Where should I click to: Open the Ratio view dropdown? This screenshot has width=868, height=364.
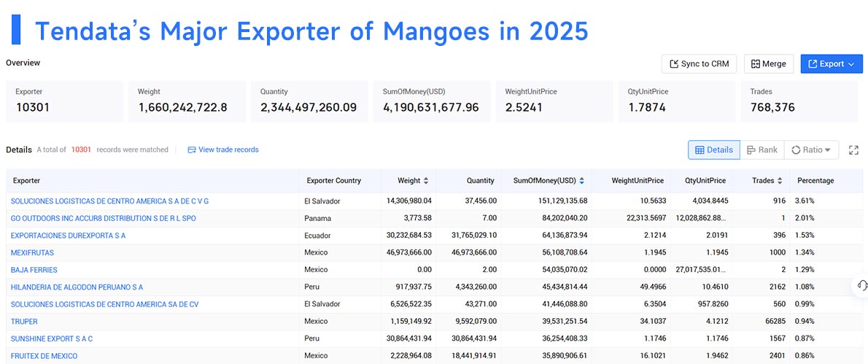[x=811, y=150]
